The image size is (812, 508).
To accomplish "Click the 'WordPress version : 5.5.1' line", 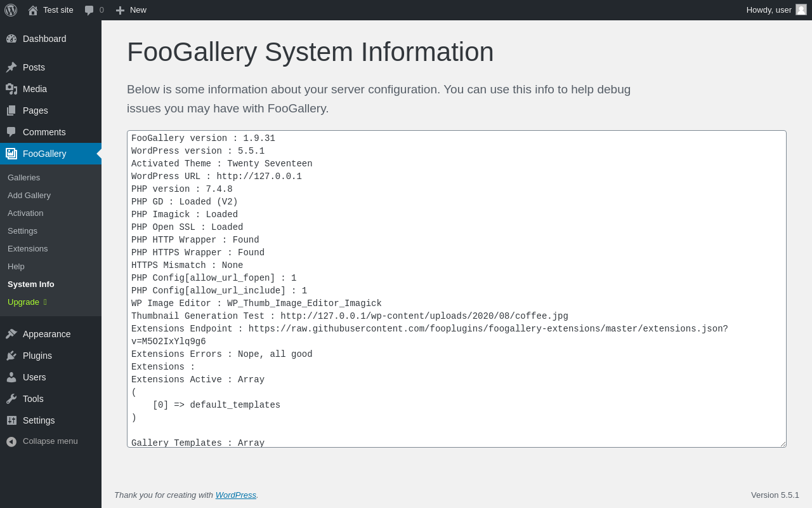I will [x=198, y=151].
